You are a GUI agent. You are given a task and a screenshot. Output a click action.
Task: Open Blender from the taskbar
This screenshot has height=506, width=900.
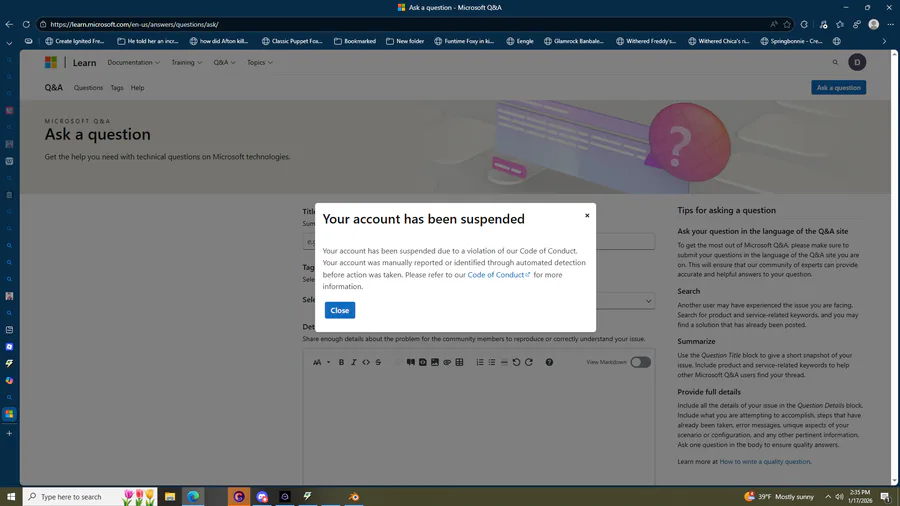(354, 497)
